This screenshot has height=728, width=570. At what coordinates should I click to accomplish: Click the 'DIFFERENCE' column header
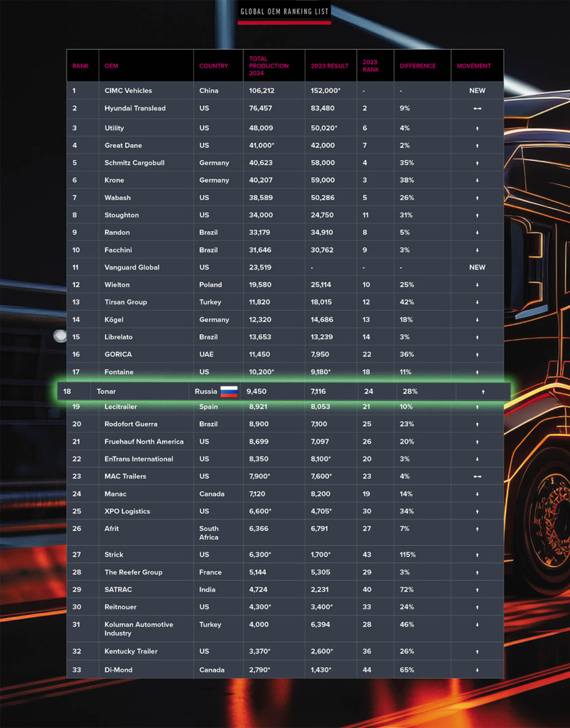coord(418,66)
